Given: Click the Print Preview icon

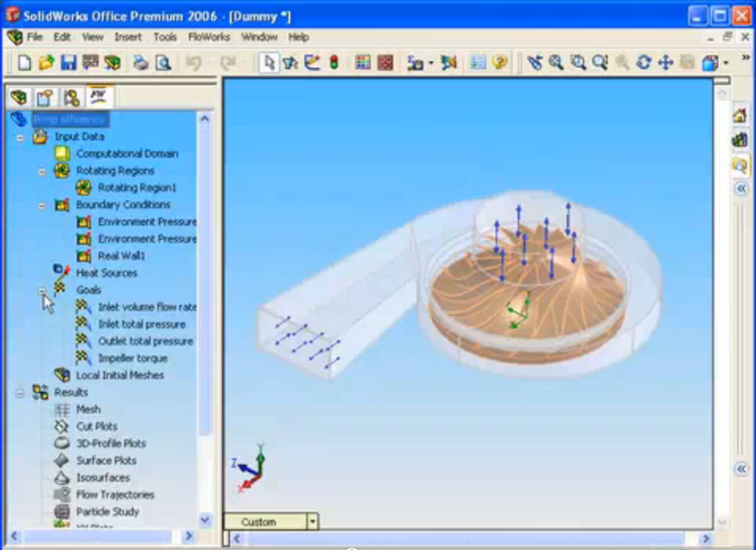Looking at the screenshot, I should click(163, 62).
